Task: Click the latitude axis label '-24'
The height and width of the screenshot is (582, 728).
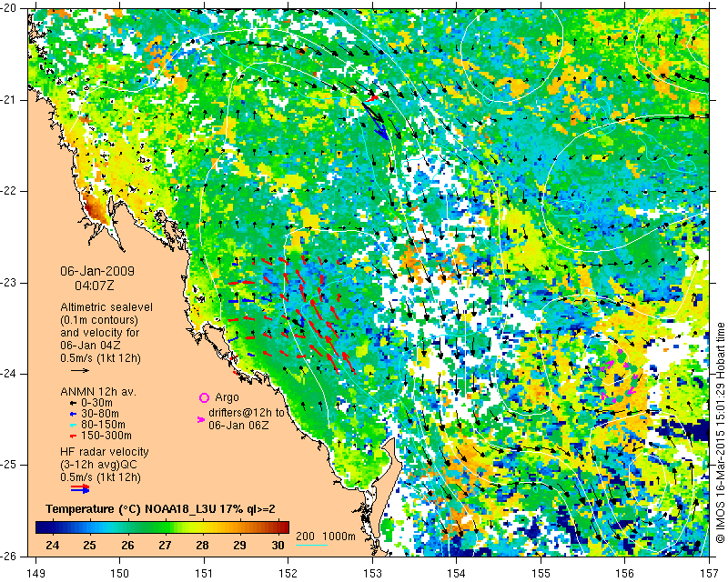Action: tap(10, 374)
